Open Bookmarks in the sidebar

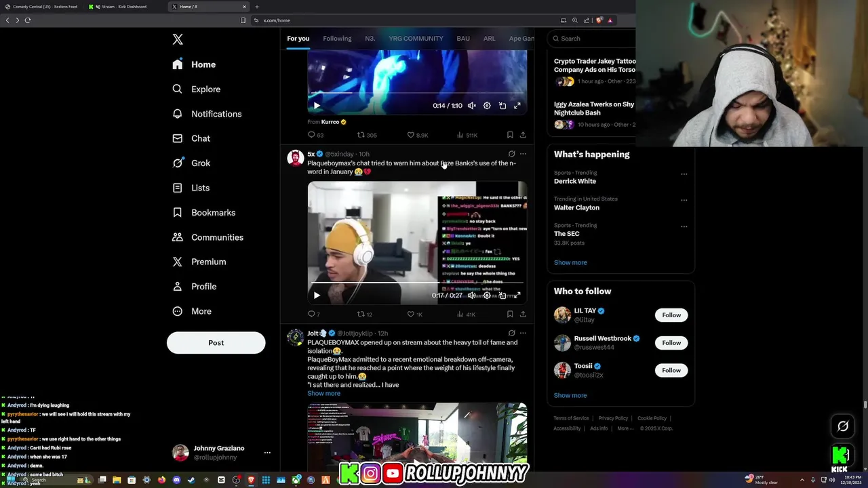(x=204, y=212)
